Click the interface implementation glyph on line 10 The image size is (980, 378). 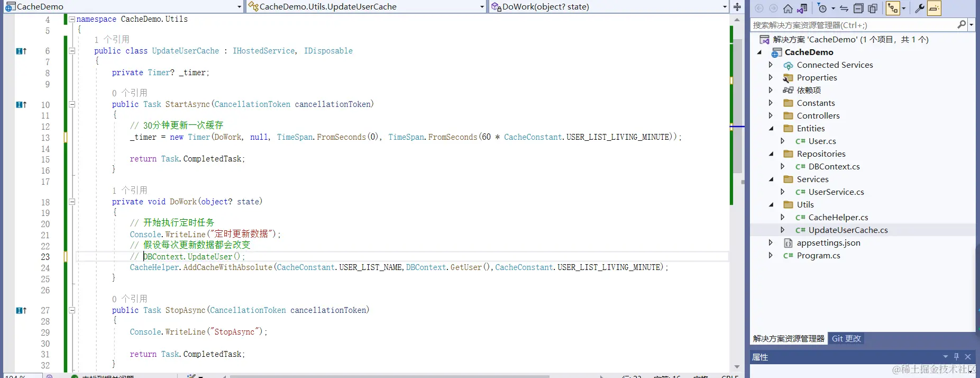(x=21, y=105)
